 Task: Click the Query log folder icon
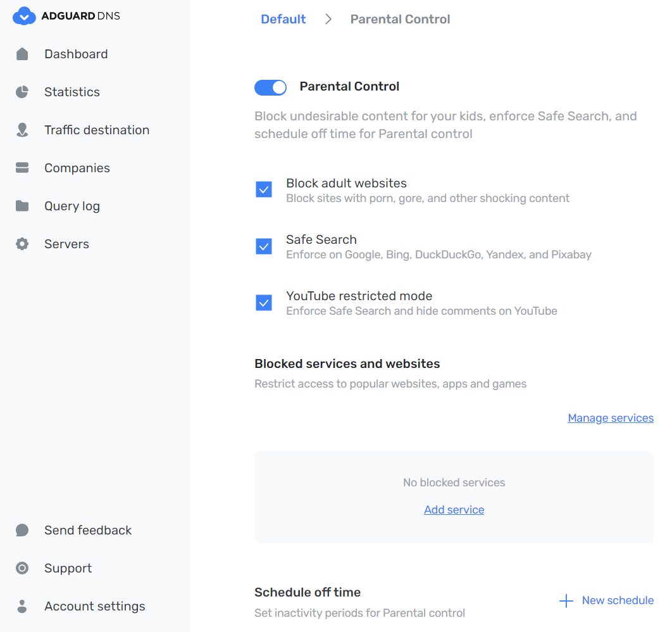22,206
